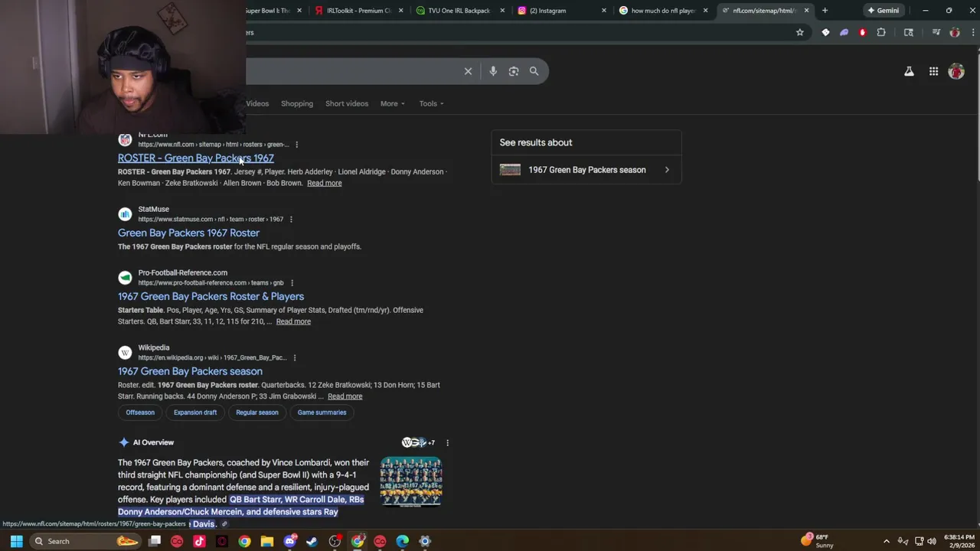Select the Offseason chip
This screenshot has width=980, height=551.
[140, 412]
